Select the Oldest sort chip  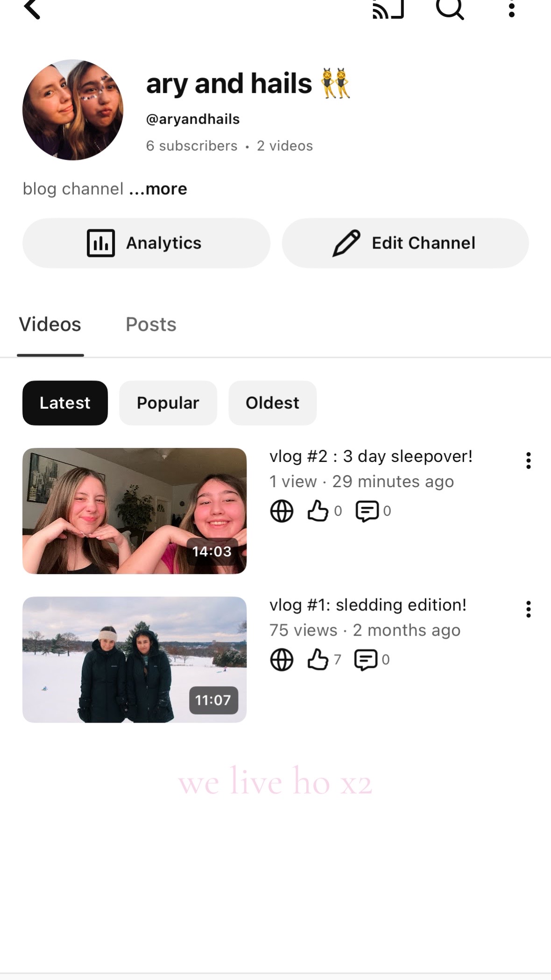(x=273, y=403)
